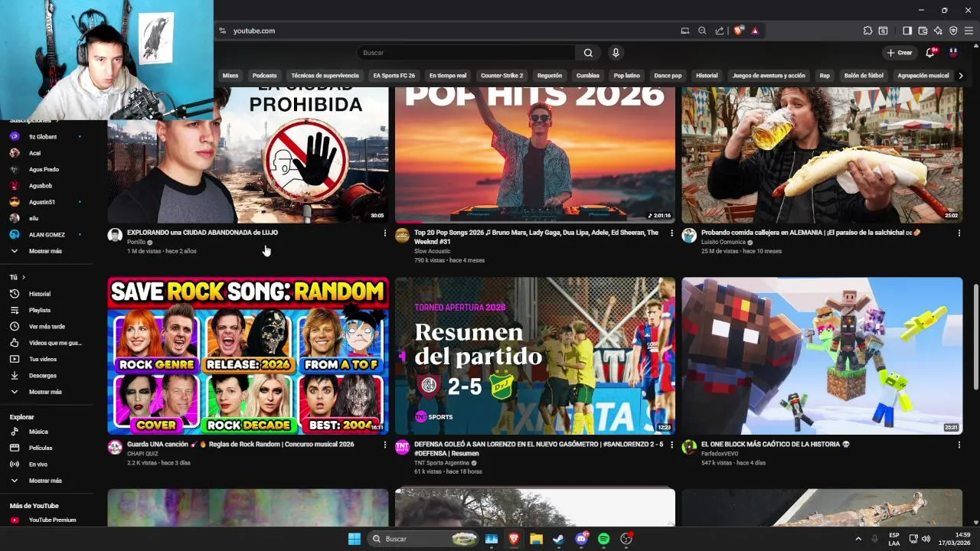Open the Resumen del partido 2-5 thumbnail
The width and height of the screenshot is (980, 551).
tap(535, 356)
